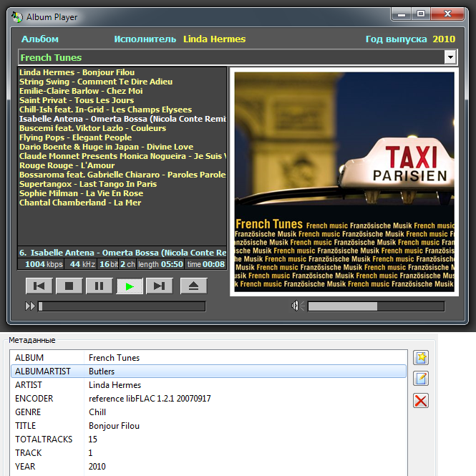Click the volume slider bar
The image size is (476, 476).
(x=376, y=306)
